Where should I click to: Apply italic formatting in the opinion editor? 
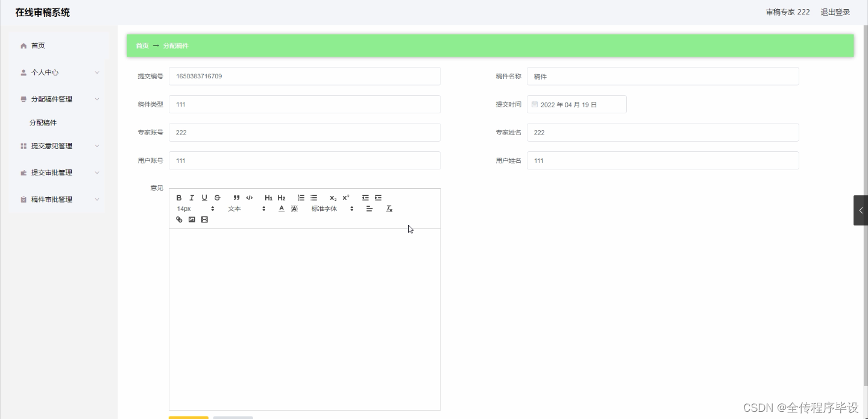click(x=192, y=197)
